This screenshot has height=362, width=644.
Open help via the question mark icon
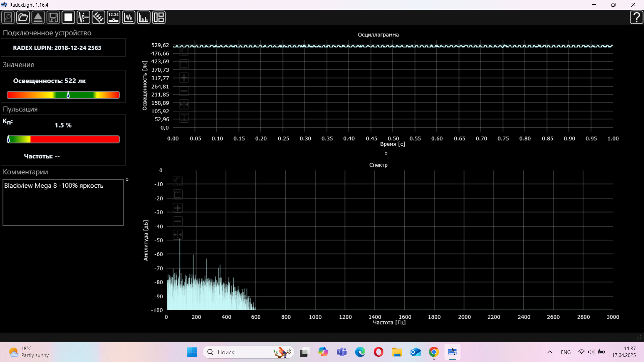[636, 17]
